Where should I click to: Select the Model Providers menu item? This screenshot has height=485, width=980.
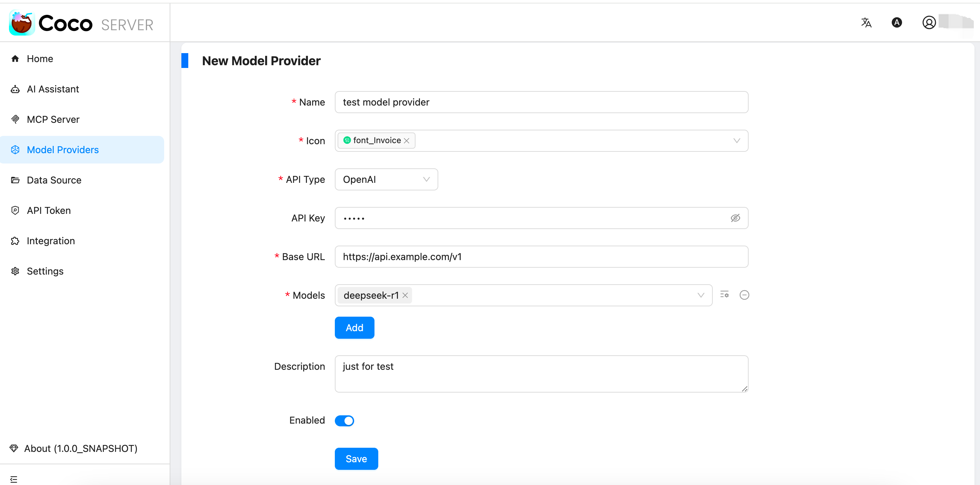tap(82, 150)
